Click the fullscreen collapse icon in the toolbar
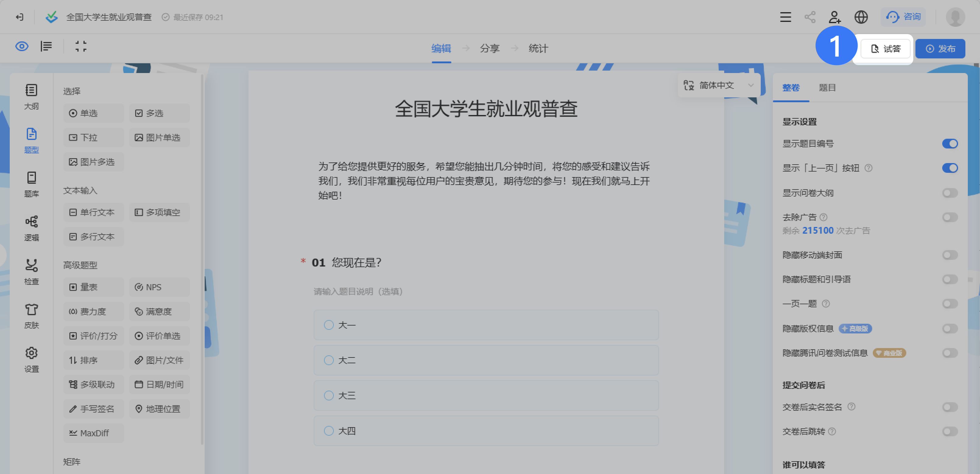The height and width of the screenshot is (474, 980). 81,46
